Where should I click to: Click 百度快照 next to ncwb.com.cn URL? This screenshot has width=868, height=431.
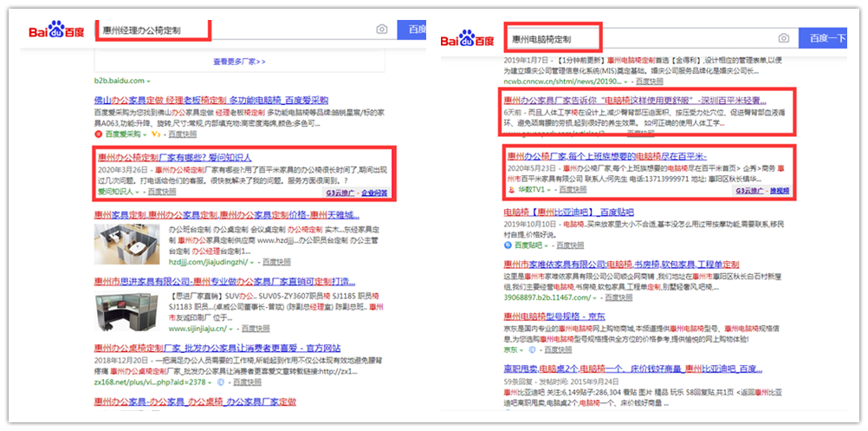click(x=650, y=82)
